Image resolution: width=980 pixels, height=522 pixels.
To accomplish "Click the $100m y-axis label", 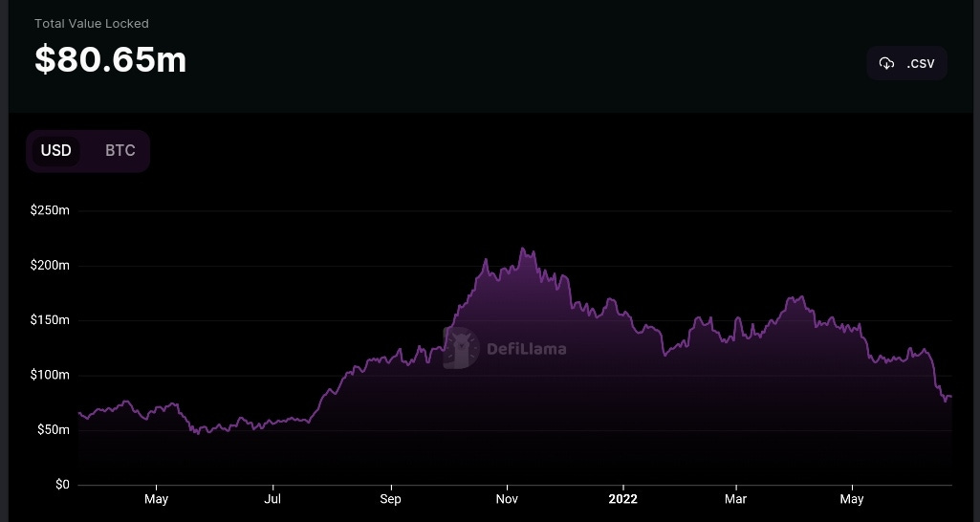I will click(50, 375).
